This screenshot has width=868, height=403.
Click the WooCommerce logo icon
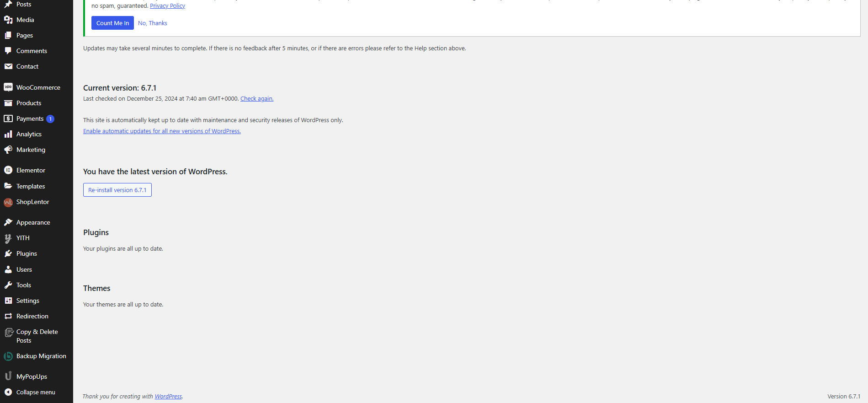click(x=8, y=87)
